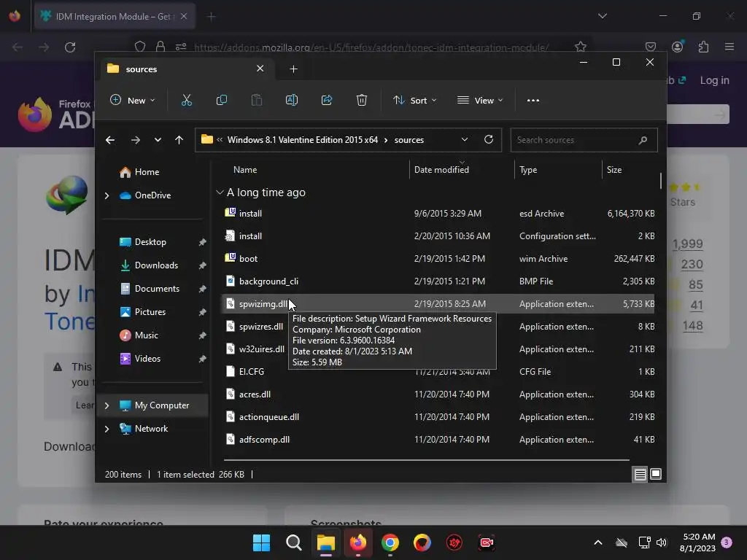Click the Share icon in Explorer toolbar

click(327, 100)
